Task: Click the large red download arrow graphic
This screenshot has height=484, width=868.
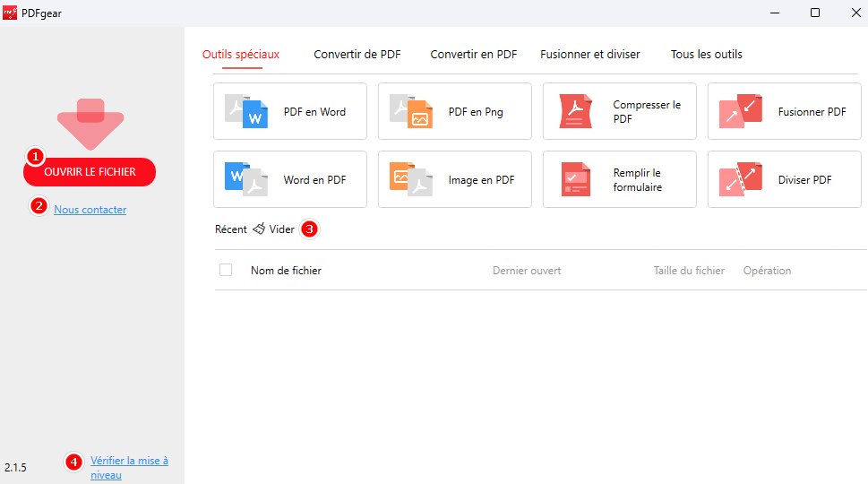Action: pos(90,124)
